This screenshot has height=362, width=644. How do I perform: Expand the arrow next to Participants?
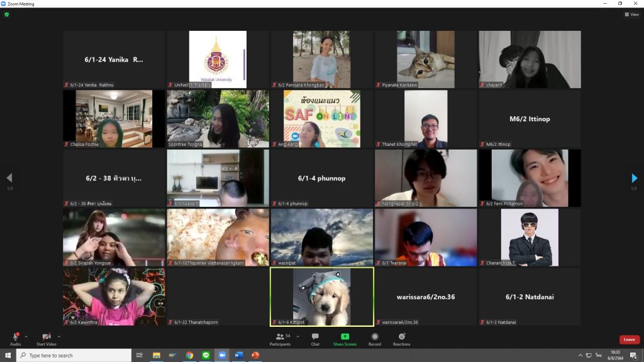pyautogui.click(x=298, y=336)
